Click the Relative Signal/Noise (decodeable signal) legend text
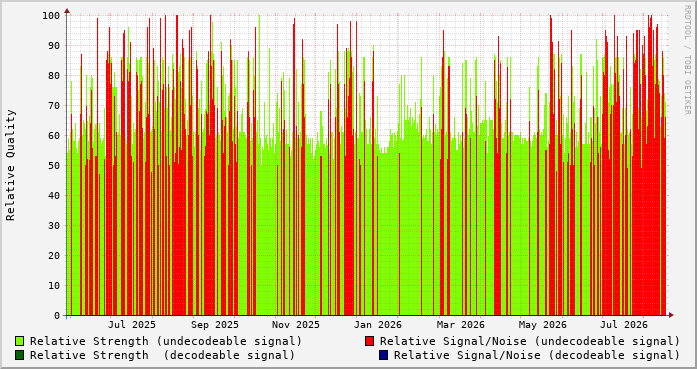 (x=537, y=355)
